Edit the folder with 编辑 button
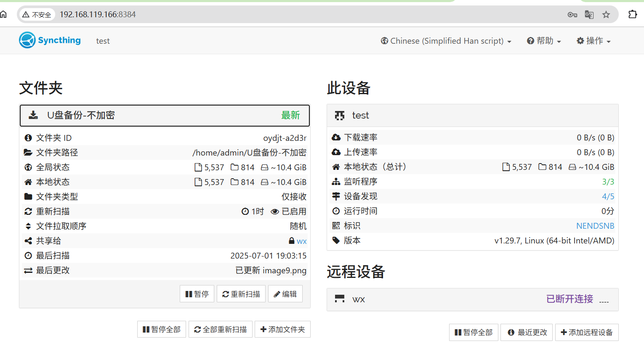644x362 pixels. pyautogui.click(x=285, y=294)
